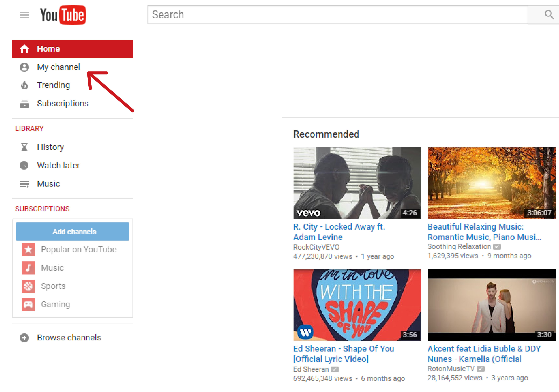Click the Recommended section heading

point(326,134)
